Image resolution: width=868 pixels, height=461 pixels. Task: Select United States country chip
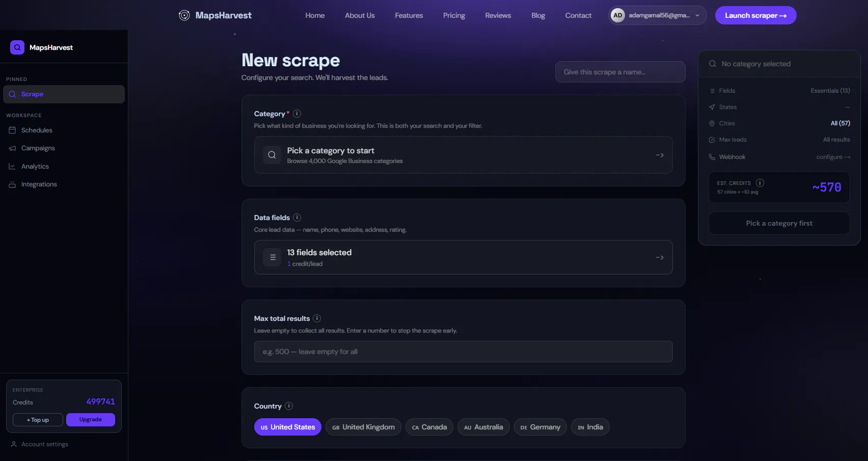point(288,427)
